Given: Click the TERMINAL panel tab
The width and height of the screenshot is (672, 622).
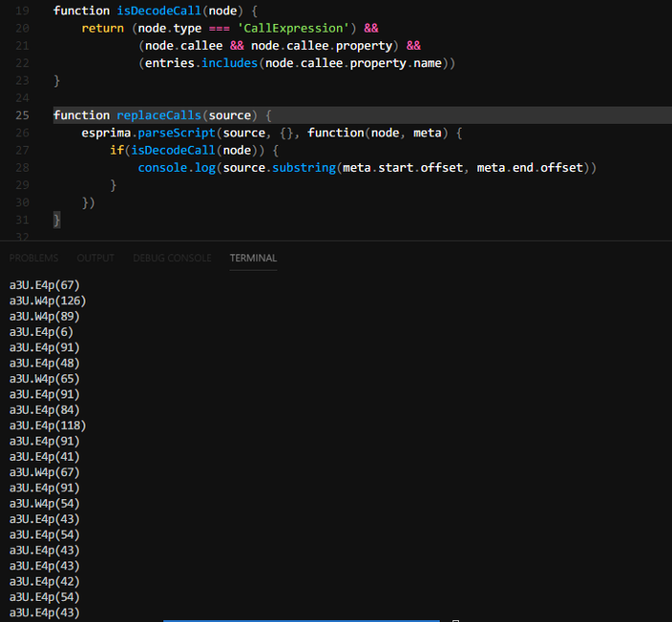Looking at the screenshot, I should [253, 258].
